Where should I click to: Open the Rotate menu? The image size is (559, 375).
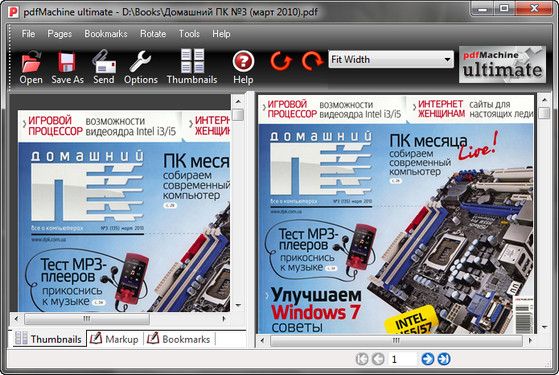153,34
